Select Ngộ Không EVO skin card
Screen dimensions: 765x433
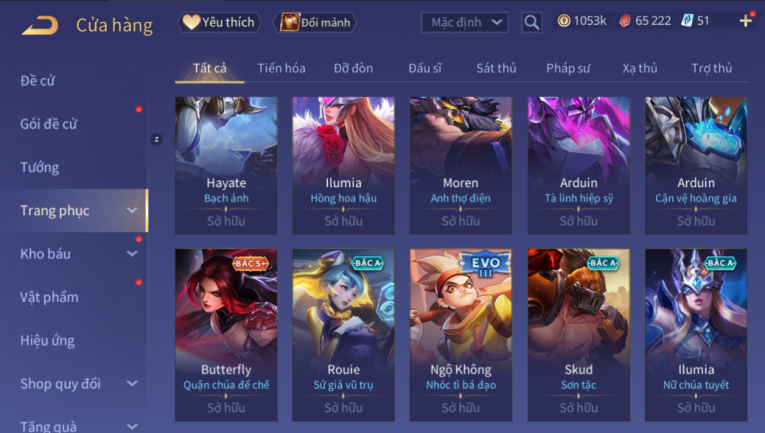[x=461, y=335]
